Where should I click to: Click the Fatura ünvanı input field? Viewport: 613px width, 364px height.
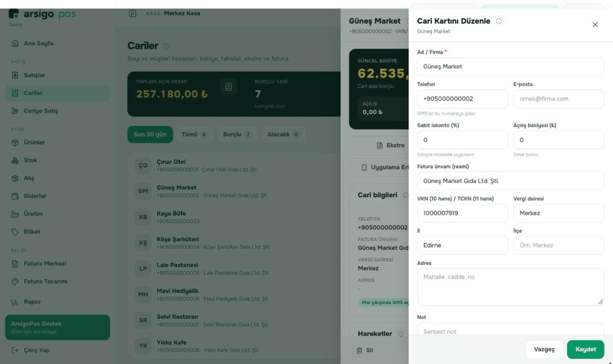click(x=511, y=181)
